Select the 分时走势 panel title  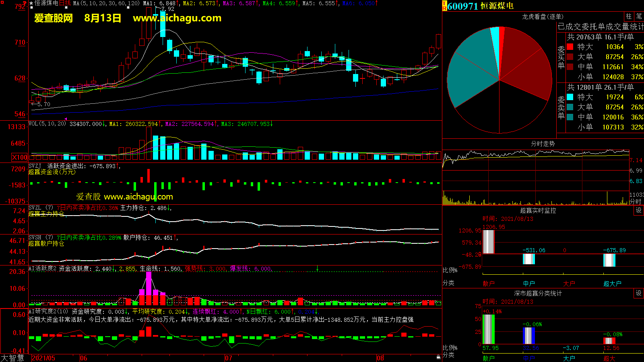543,144
